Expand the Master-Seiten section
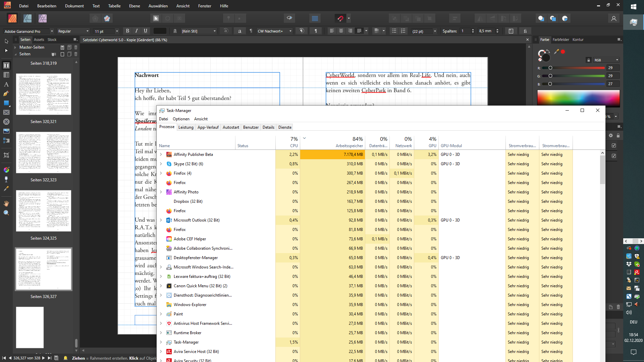644x362 pixels. [x=15, y=47]
